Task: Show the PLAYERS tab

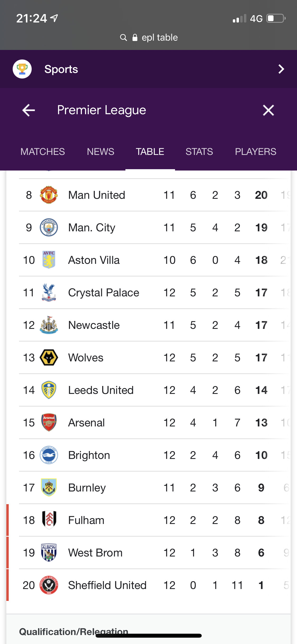Action: coord(256,151)
